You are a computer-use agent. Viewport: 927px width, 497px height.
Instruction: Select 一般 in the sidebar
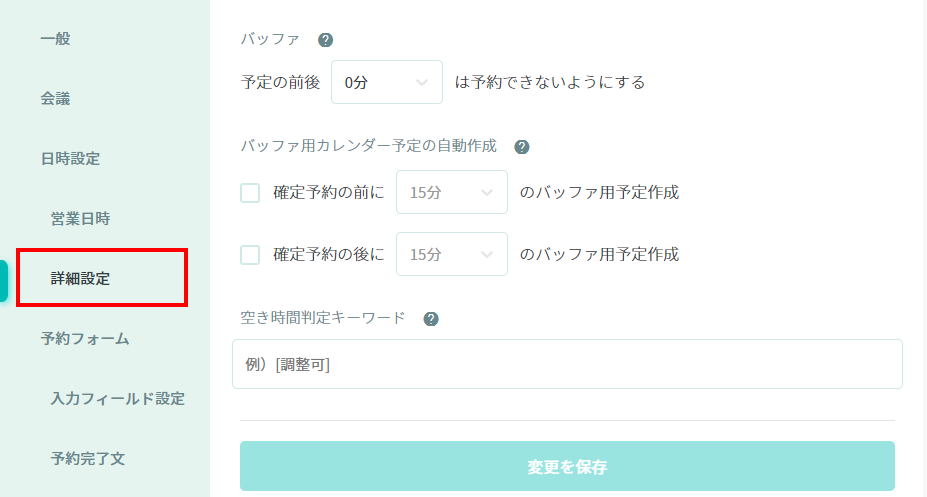tap(56, 39)
